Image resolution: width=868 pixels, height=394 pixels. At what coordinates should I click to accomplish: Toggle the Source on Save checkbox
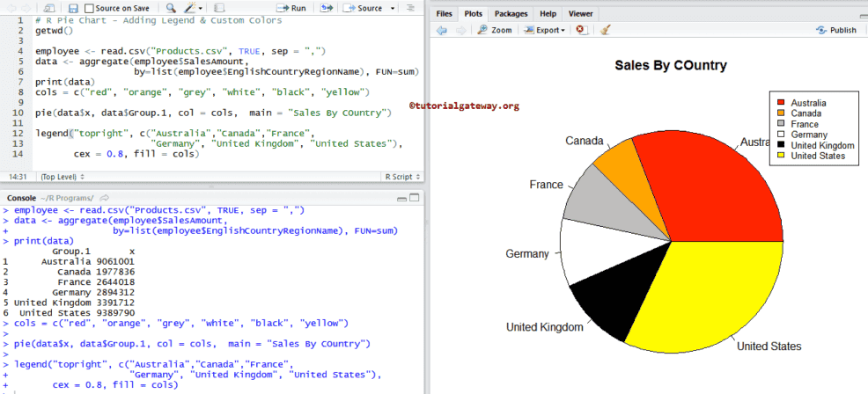click(x=90, y=8)
